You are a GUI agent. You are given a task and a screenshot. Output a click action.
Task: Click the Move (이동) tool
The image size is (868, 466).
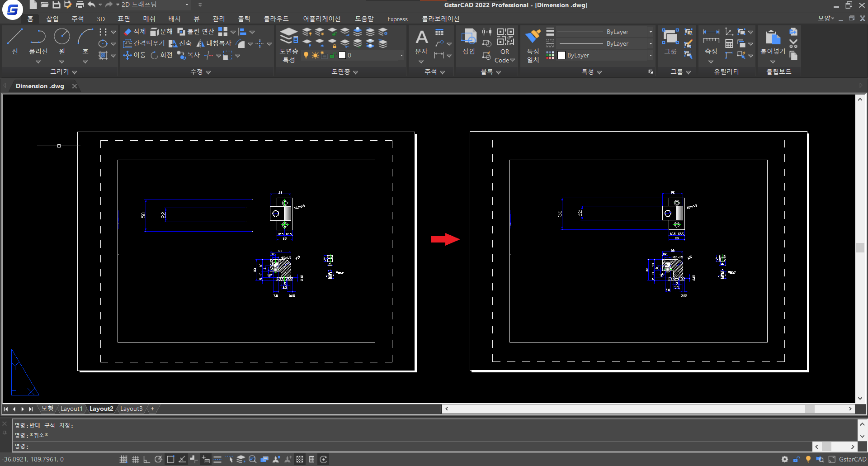pos(134,55)
